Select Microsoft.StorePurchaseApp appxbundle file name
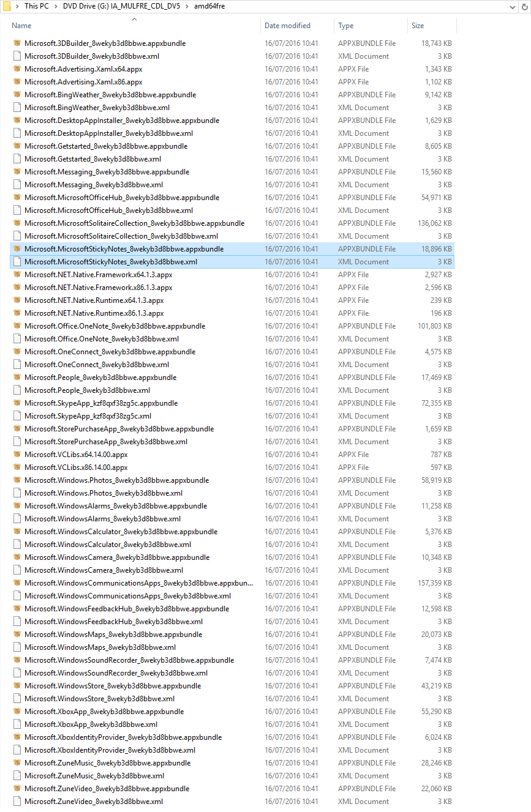Viewport: 531px width, 812px height. (x=119, y=429)
